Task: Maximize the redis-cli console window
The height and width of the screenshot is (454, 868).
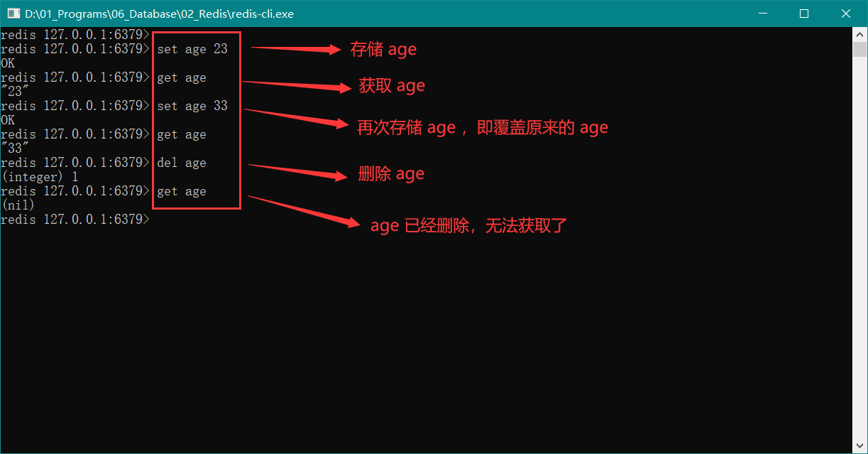Action: pos(803,13)
